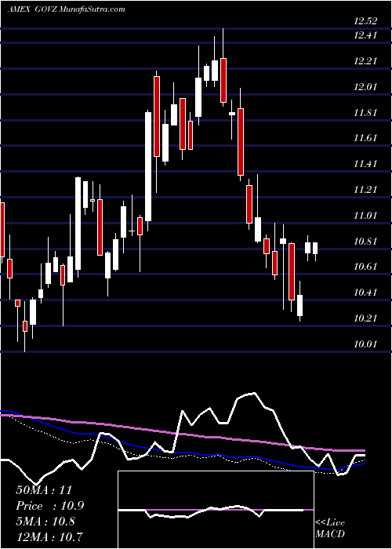Click the 11.81 price axis label
Viewport: 392px width, 549px height.
365,112
